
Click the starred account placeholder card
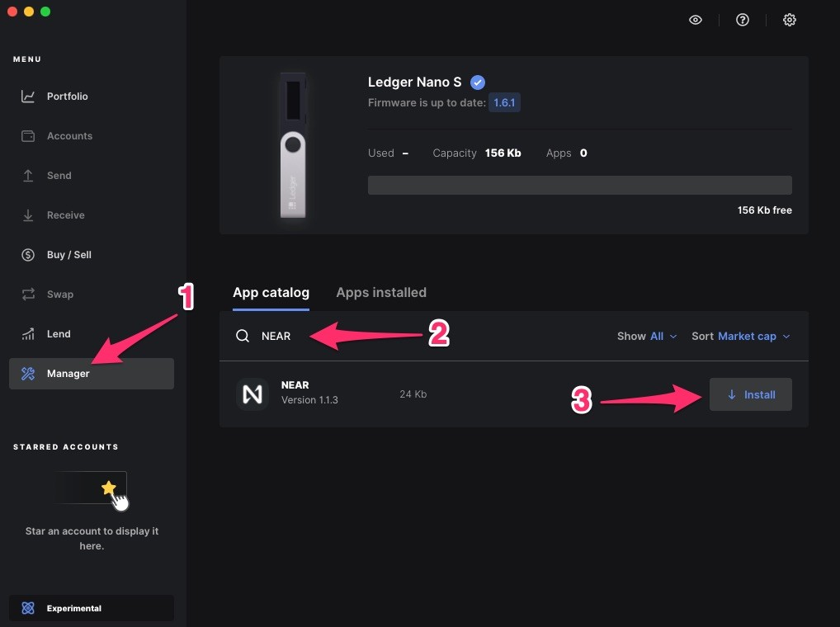pos(92,488)
